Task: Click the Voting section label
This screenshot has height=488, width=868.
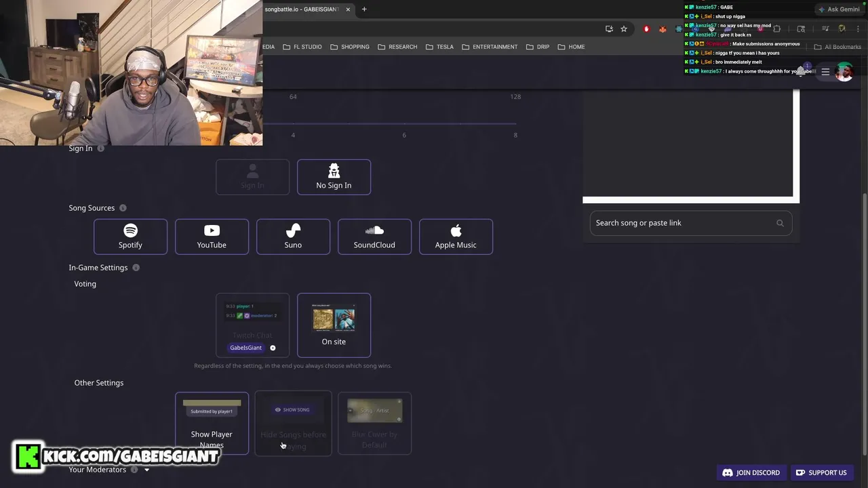Action: click(x=85, y=284)
